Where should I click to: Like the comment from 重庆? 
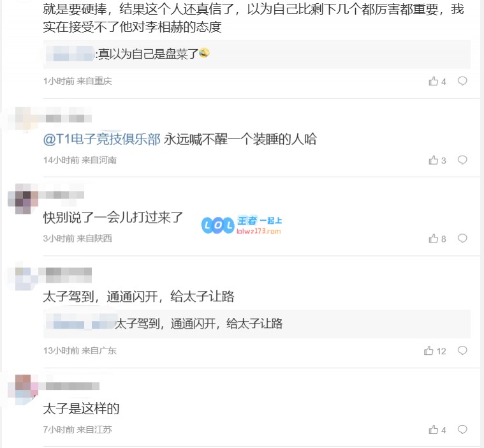[x=437, y=81]
